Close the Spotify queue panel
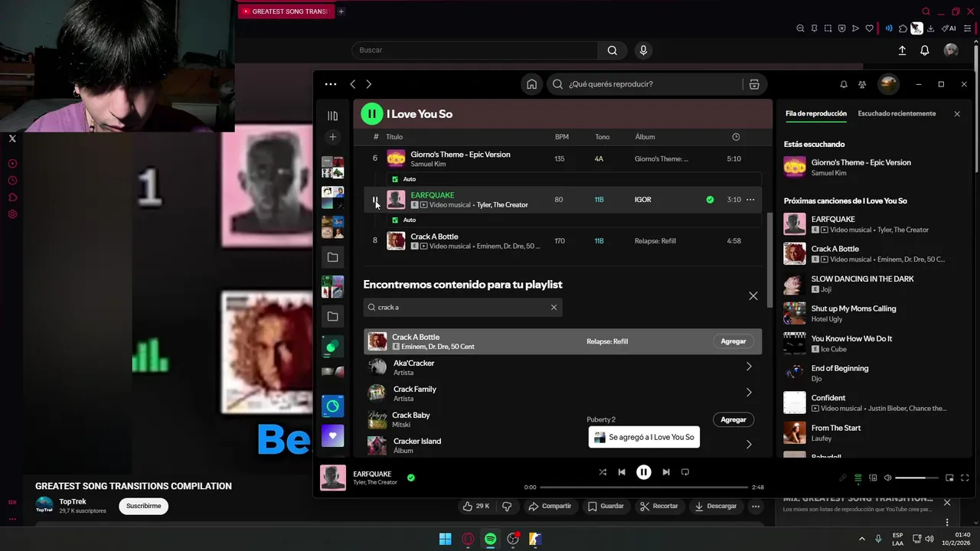The image size is (980, 551). tap(957, 114)
